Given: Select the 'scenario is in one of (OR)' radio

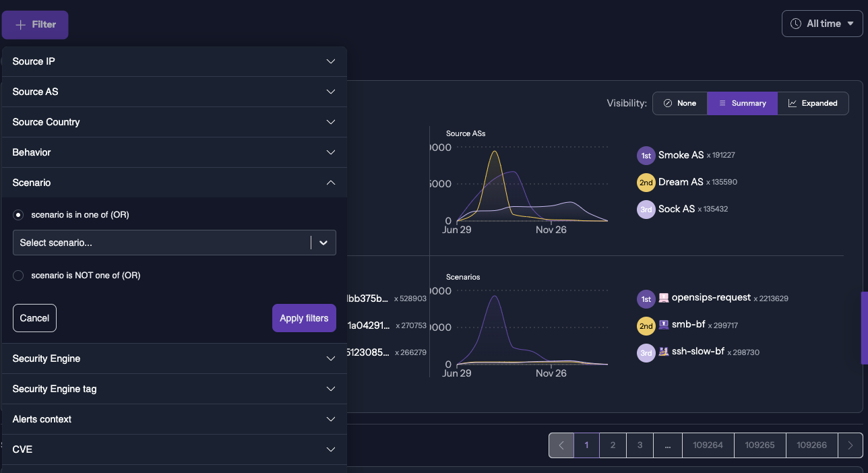Looking at the screenshot, I should click(x=18, y=214).
